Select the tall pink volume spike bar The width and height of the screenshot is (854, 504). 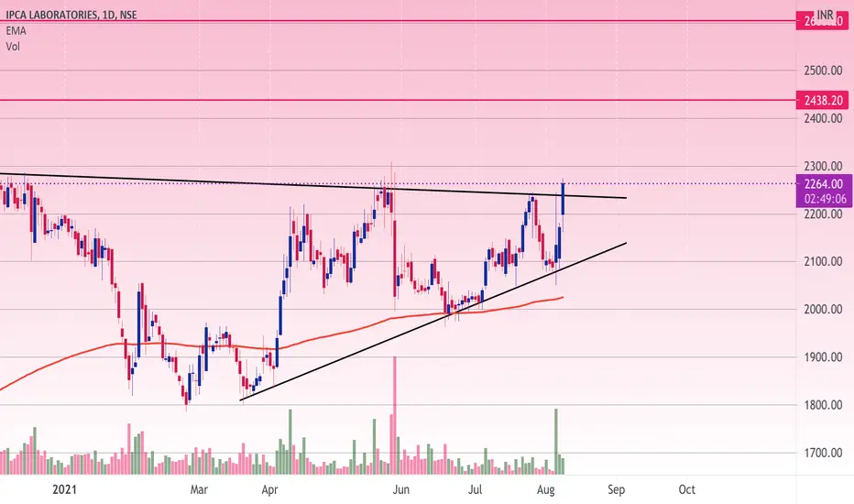(x=395, y=415)
